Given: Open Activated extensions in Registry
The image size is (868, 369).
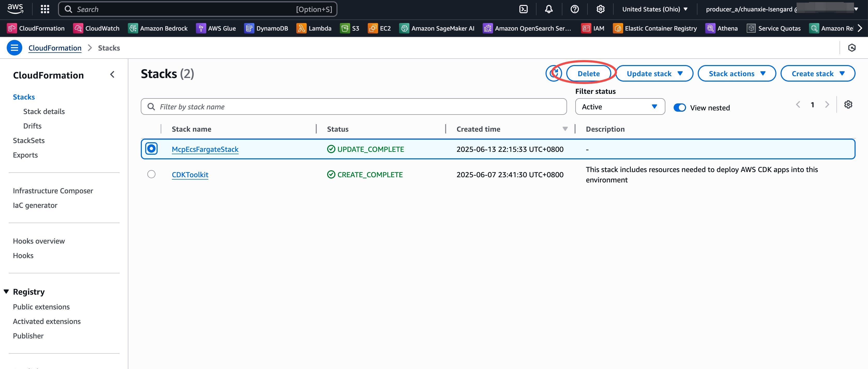Looking at the screenshot, I should point(47,321).
